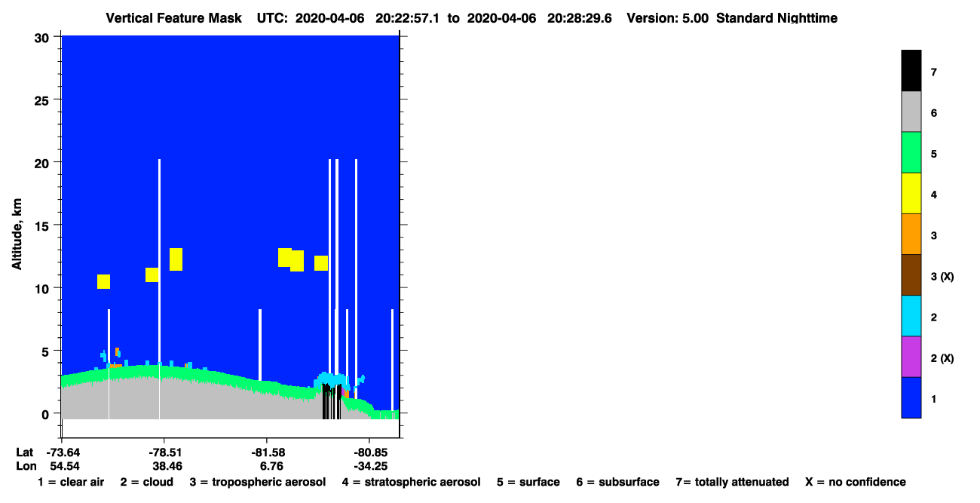Click the gray subsurface swatch (6)

point(911,112)
